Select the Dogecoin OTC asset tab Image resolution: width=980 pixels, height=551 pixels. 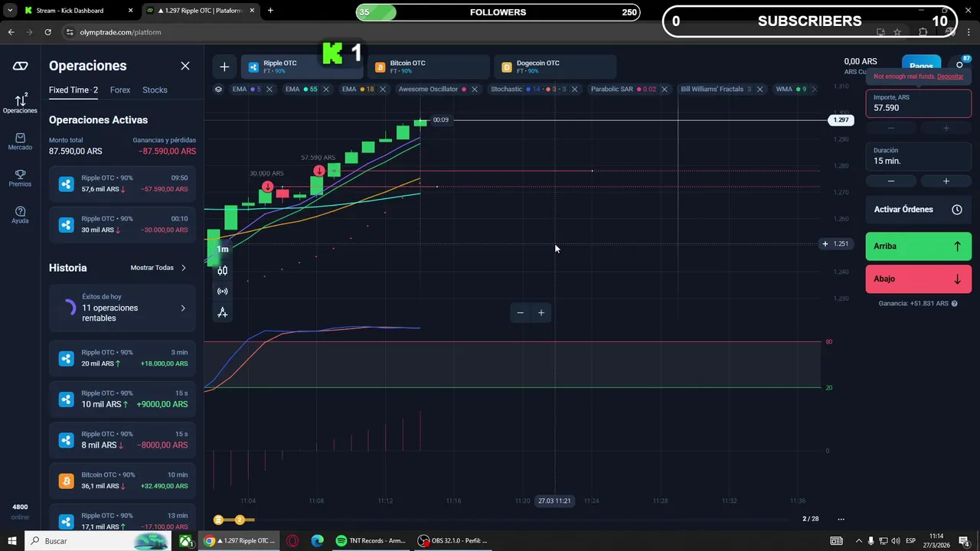point(554,67)
